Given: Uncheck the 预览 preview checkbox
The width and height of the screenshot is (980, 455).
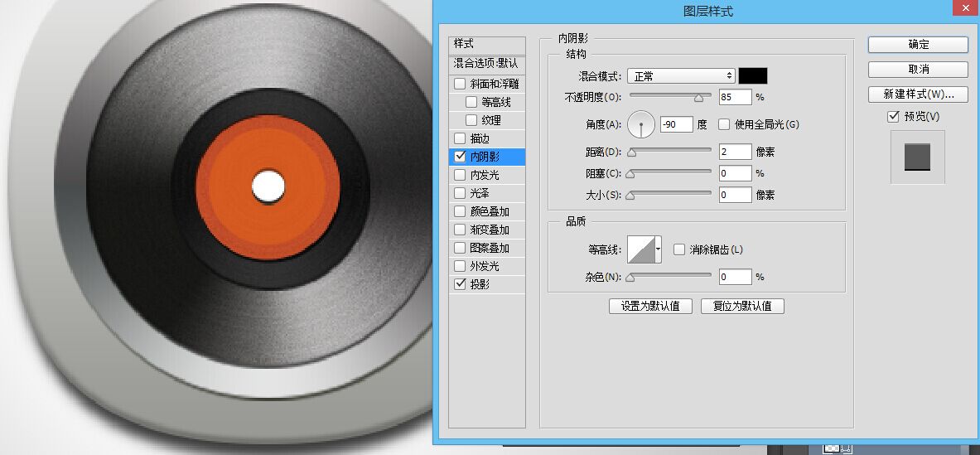Looking at the screenshot, I should [893, 116].
